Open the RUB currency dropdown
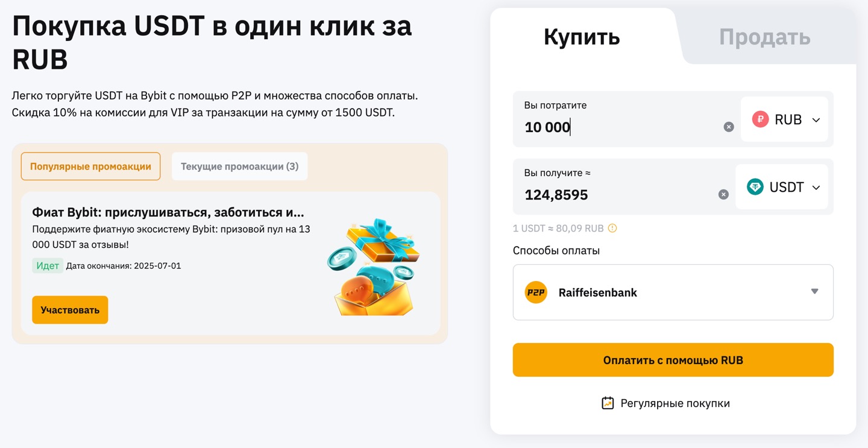The image size is (868, 448). tap(785, 120)
